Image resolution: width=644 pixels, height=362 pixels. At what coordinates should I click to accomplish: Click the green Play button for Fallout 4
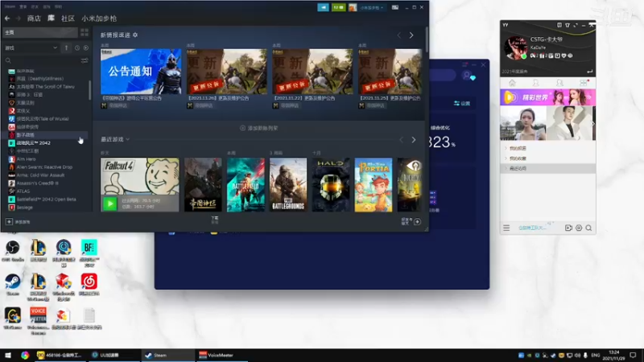tap(109, 204)
